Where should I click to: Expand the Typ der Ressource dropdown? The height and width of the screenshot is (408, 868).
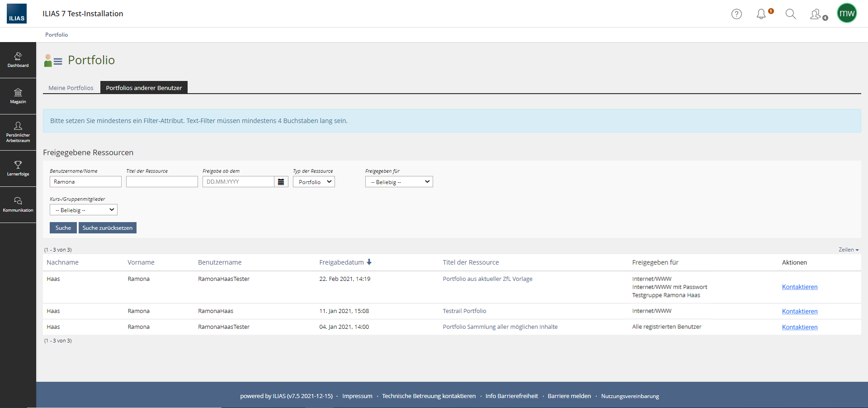tap(314, 182)
